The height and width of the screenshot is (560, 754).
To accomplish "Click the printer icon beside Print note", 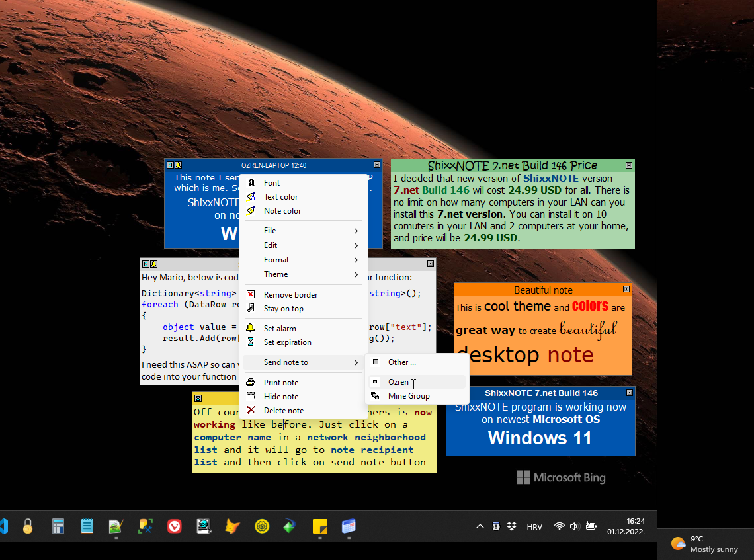I will point(251,382).
